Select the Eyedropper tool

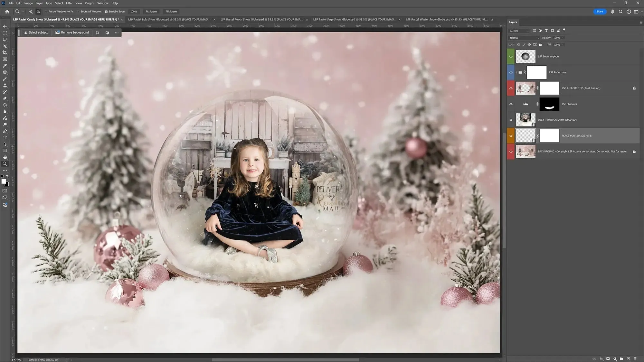pyautogui.click(x=5, y=66)
